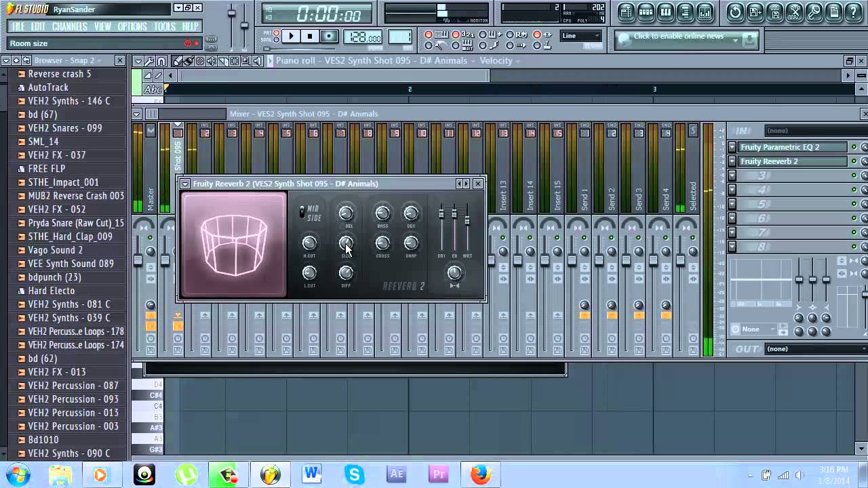Open the one-click recording wrench icon
Image resolution: width=868 pixels, height=488 pixels.
[x=814, y=12]
